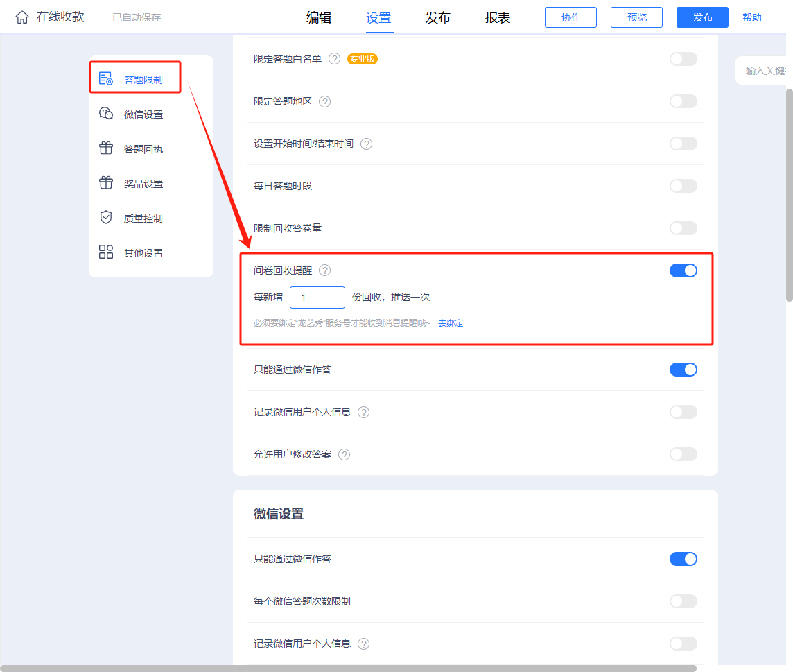Open help tooltip for 限定答题地区
This screenshot has height=672, width=793.
(324, 101)
